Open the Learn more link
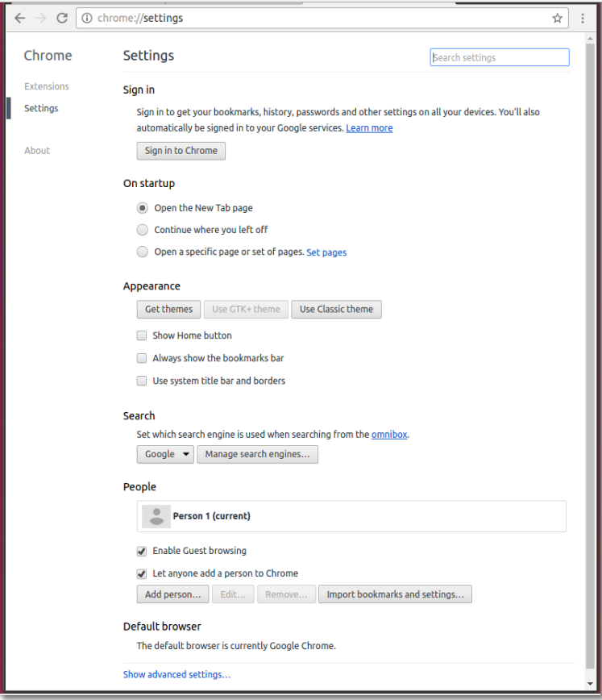This screenshot has height=700, width=602. pyautogui.click(x=369, y=128)
